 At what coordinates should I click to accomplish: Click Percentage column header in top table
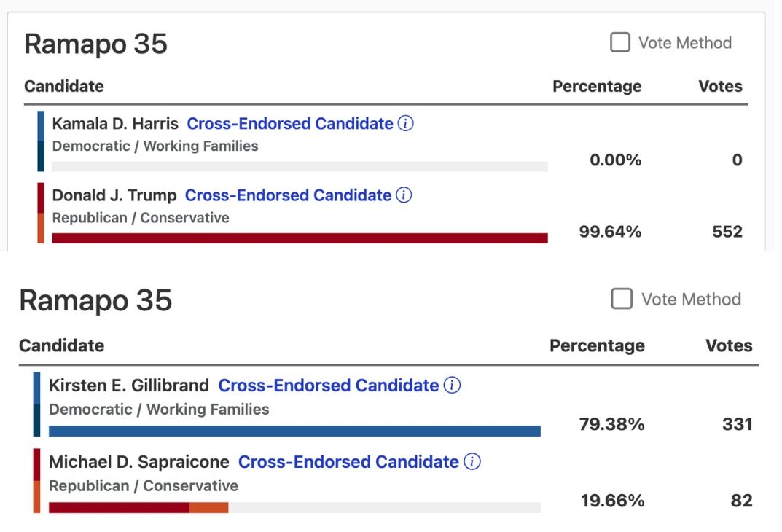tap(597, 86)
